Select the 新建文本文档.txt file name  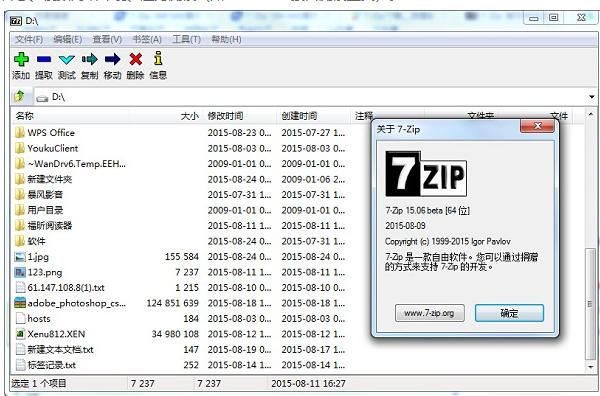(x=60, y=349)
